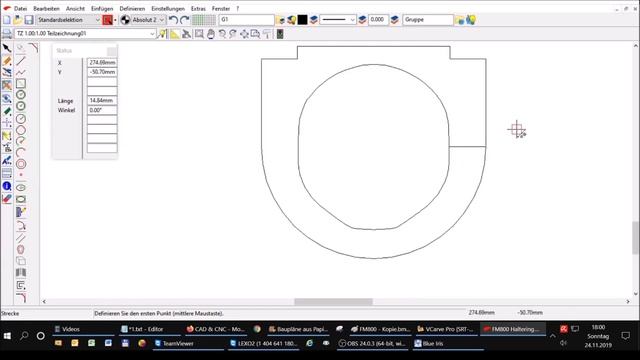Open the Ansicht menu

[76, 9]
